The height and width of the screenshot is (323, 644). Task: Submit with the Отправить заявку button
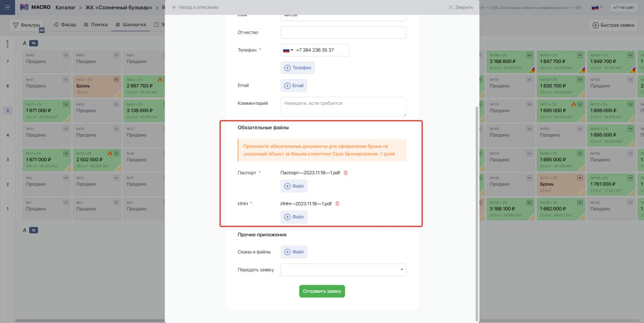click(322, 291)
